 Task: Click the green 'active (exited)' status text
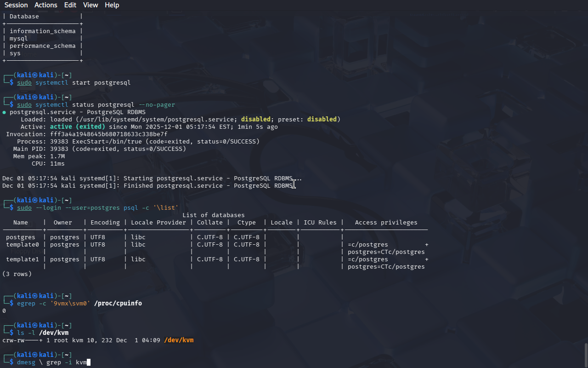pos(78,127)
